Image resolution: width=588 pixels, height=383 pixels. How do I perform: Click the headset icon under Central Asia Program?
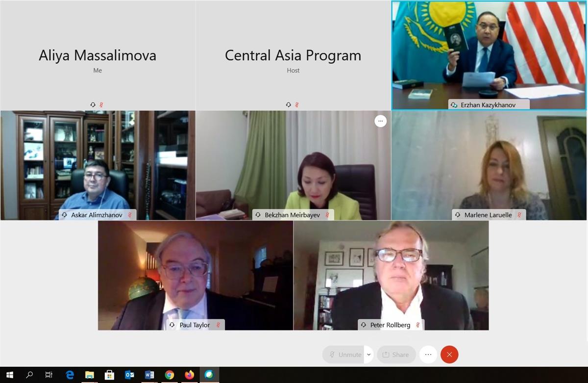coord(289,104)
